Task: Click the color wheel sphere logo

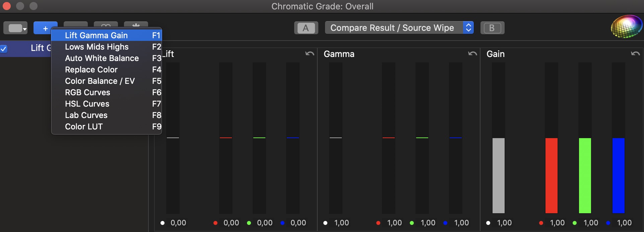Action: pos(626,26)
